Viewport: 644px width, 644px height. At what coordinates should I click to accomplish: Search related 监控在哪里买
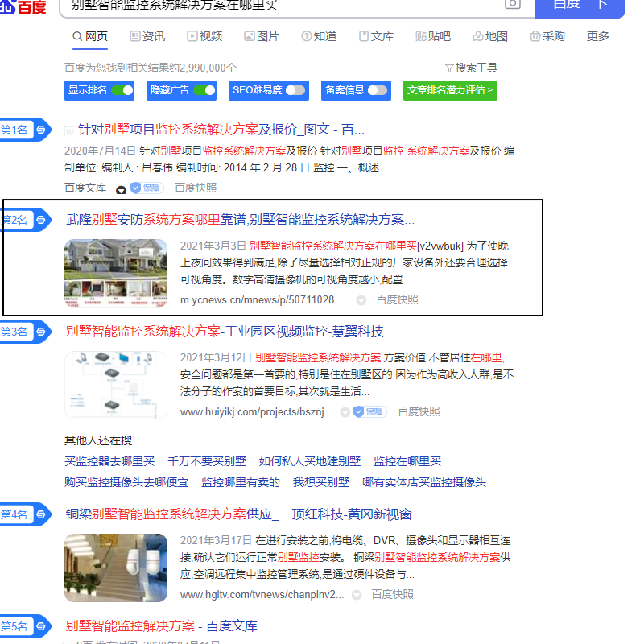click(x=407, y=461)
